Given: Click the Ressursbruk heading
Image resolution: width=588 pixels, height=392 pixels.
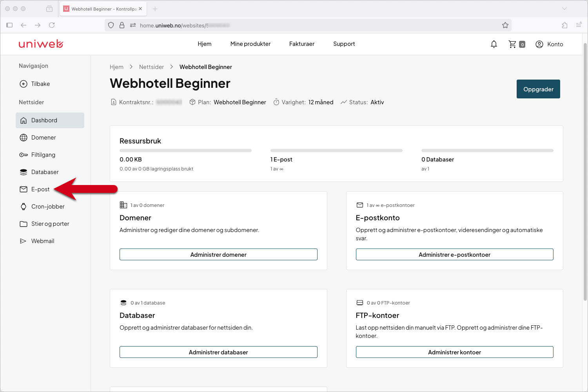Looking at the screenshot, I should coord(140,141).
